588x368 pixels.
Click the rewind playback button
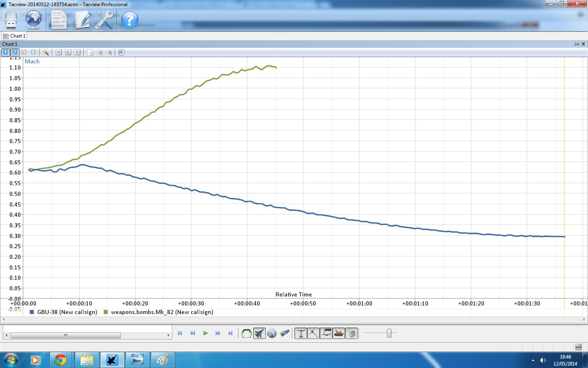(x=192, y=333)
